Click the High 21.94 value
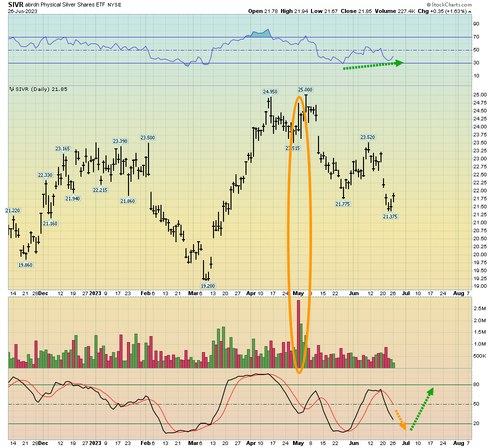The height and width of the screenshot is (448, 495). pyautogui.click(x=294, y=11)
